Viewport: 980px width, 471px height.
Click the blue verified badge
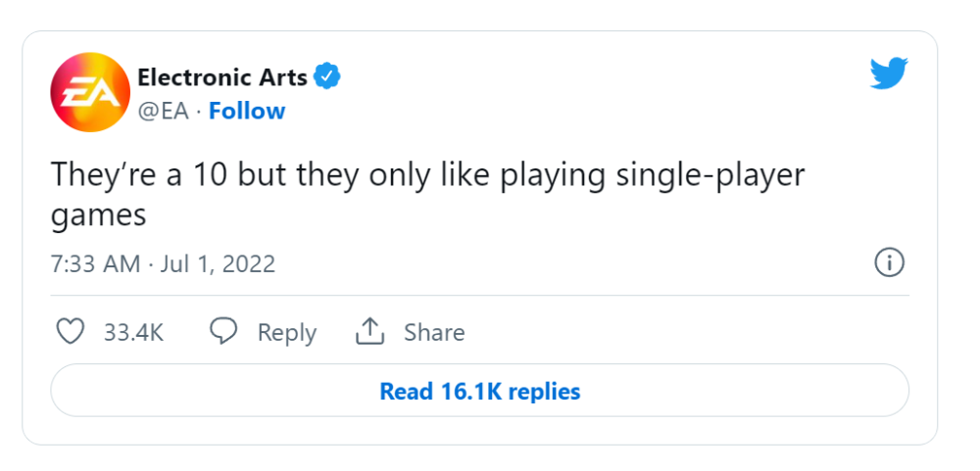[x=327, y=76]
